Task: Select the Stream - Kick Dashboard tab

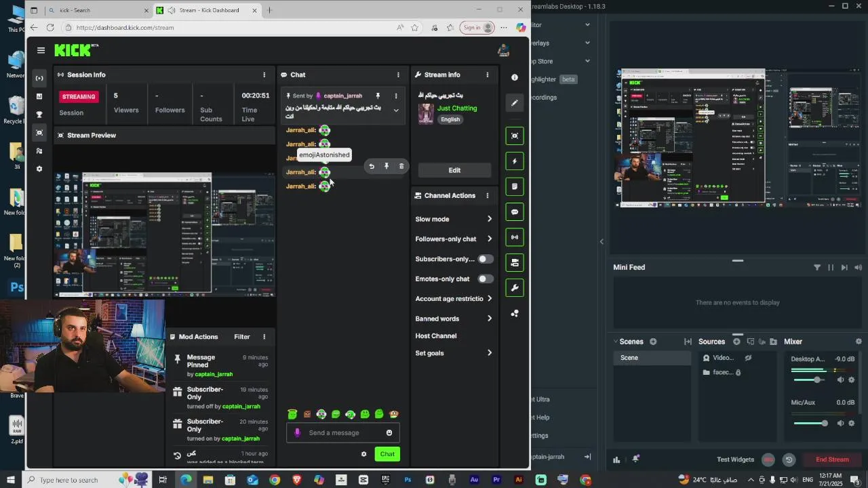Action: click(207, 10)
